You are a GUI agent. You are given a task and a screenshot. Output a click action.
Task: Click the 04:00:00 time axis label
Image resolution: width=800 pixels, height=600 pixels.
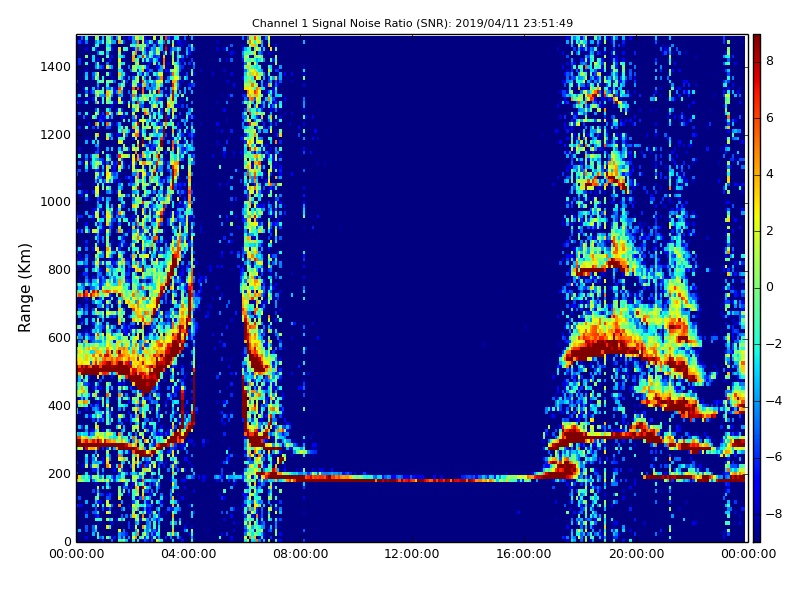pyautogui.click(x=188, y=554)
